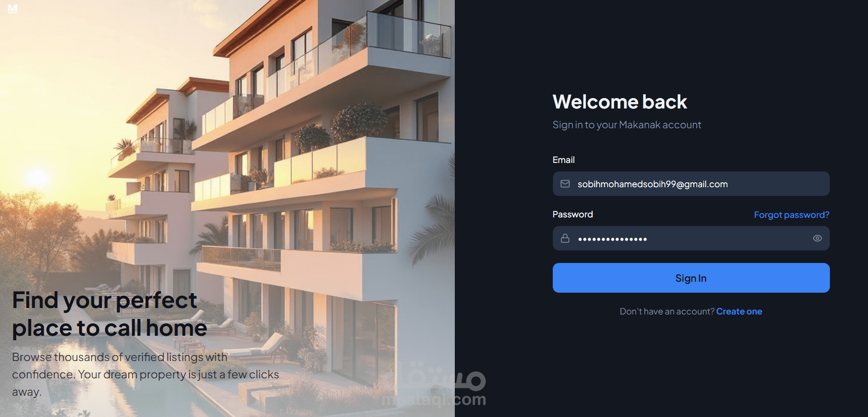Focus the Password input with masked dots
Screen dimensions: 868x417
point(691,238)
